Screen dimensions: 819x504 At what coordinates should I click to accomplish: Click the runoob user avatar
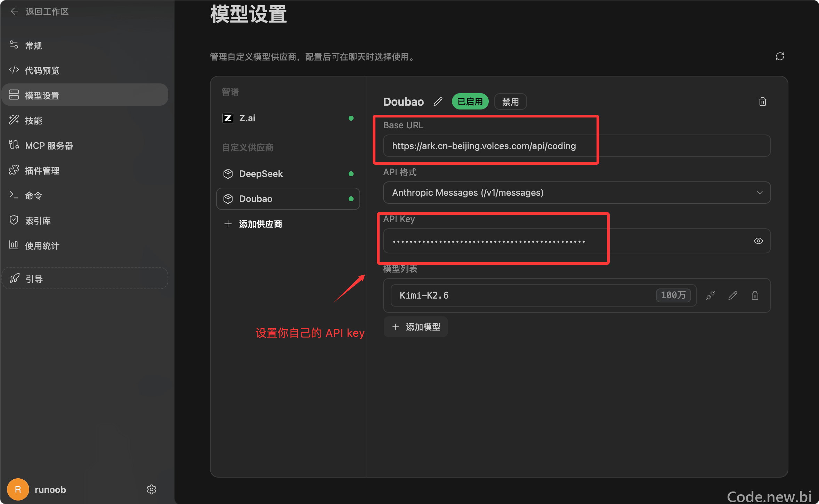[18, 489]
